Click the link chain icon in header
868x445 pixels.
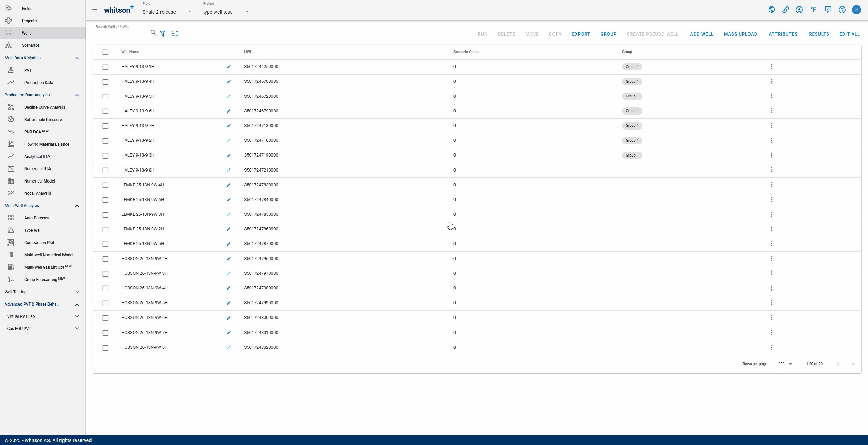coord(785,10)
